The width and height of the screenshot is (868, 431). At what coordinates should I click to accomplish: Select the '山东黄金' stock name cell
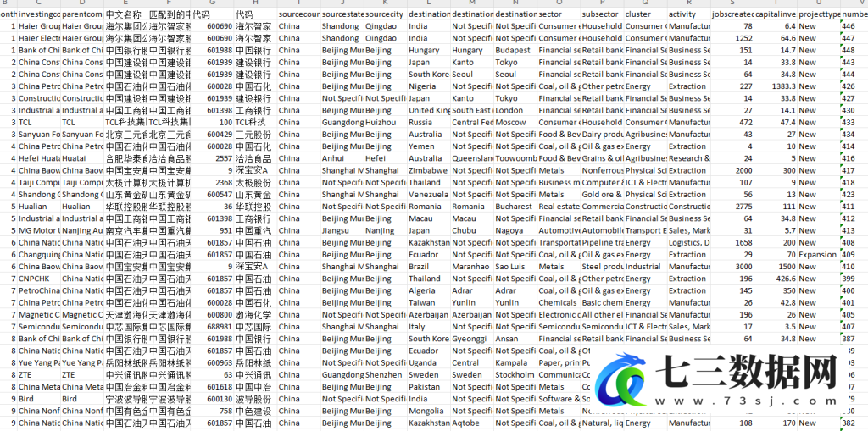255,194
